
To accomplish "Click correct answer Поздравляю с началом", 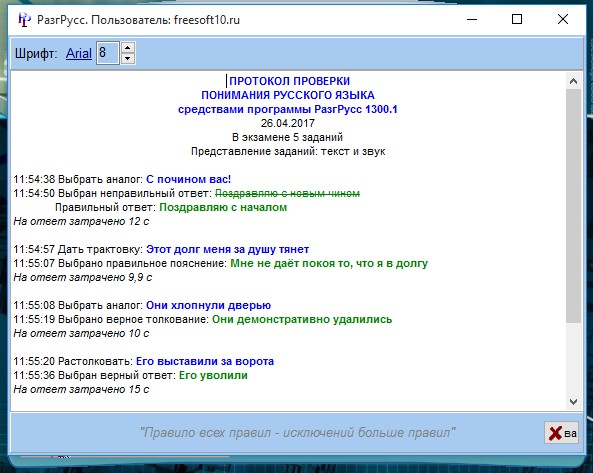I will point(223,207).
